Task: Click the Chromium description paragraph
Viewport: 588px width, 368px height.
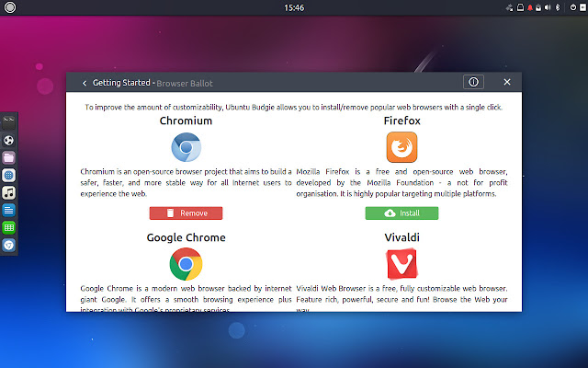Action: 186,182
